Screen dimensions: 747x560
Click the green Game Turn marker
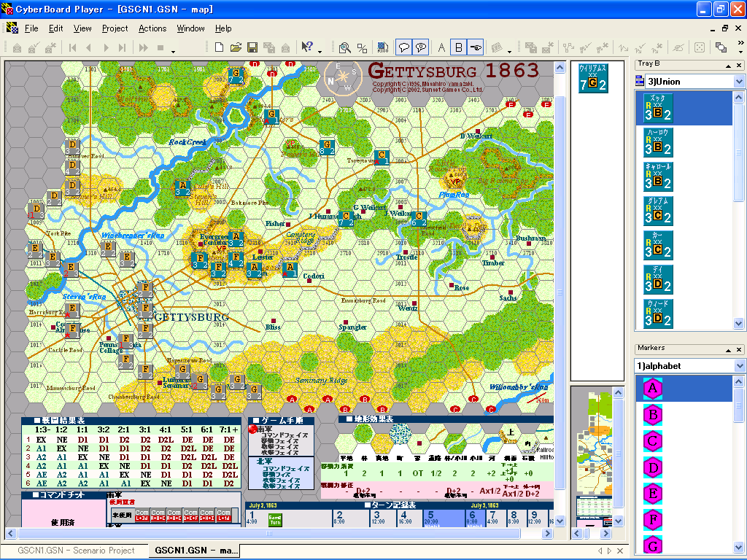tap(275, 519)
